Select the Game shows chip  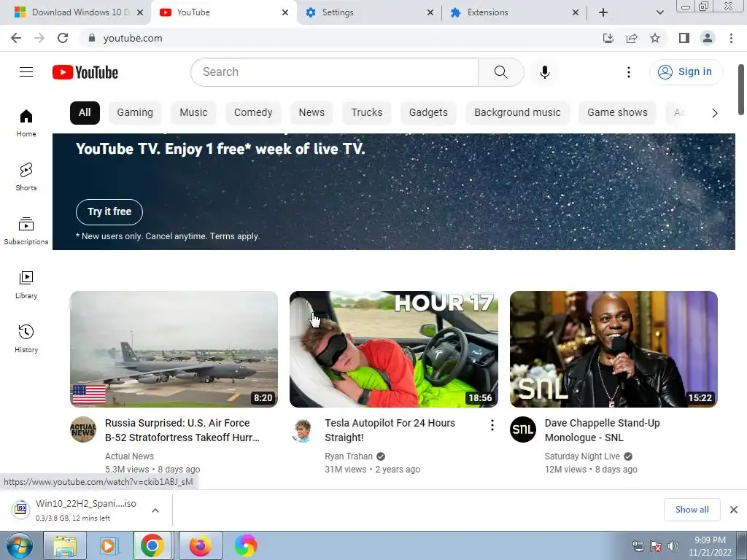[x=617, y=112]
